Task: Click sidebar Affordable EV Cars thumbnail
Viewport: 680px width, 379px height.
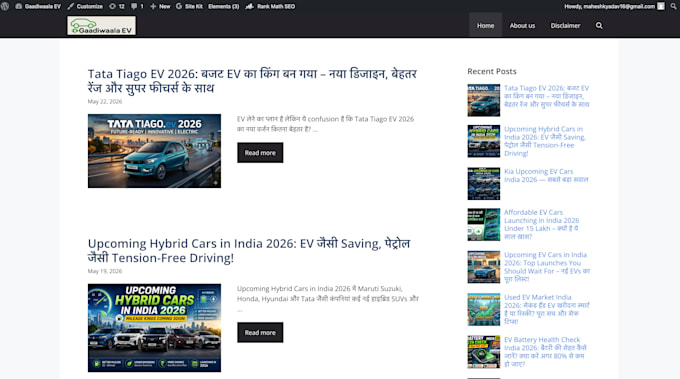Action: click(x=484, y=224)
